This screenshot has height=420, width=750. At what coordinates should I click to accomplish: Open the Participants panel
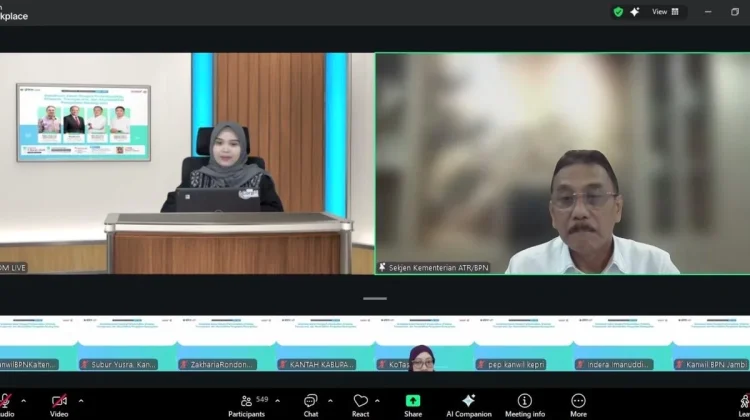pyautogui.click(x=246, y=401)
